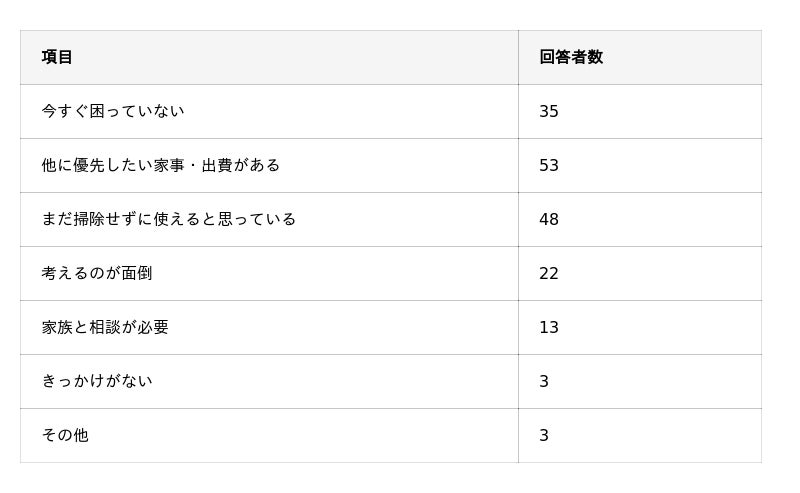Click the value 13 in 回答者数 column
Screen dimensions: 800x493
(549, 327)
